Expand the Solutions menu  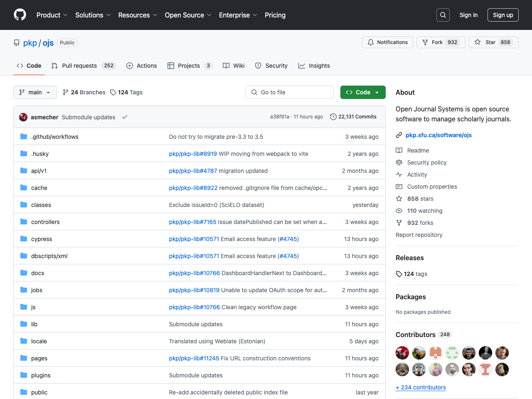pyautogui.click(x=93, y=15)
